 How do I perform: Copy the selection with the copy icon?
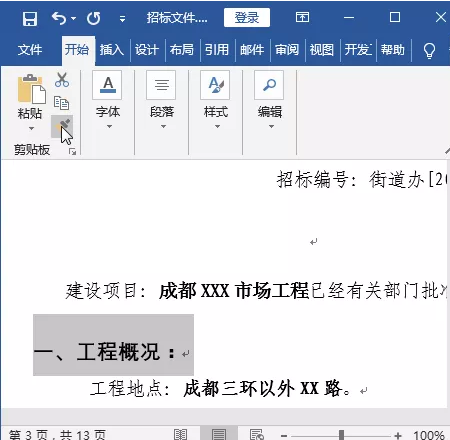click(x=62, y=103)
